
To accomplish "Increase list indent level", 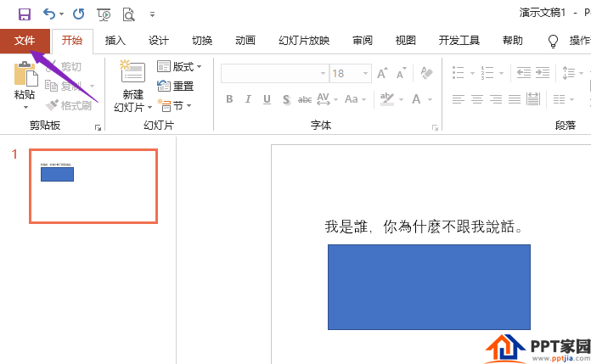I will 543,73.
